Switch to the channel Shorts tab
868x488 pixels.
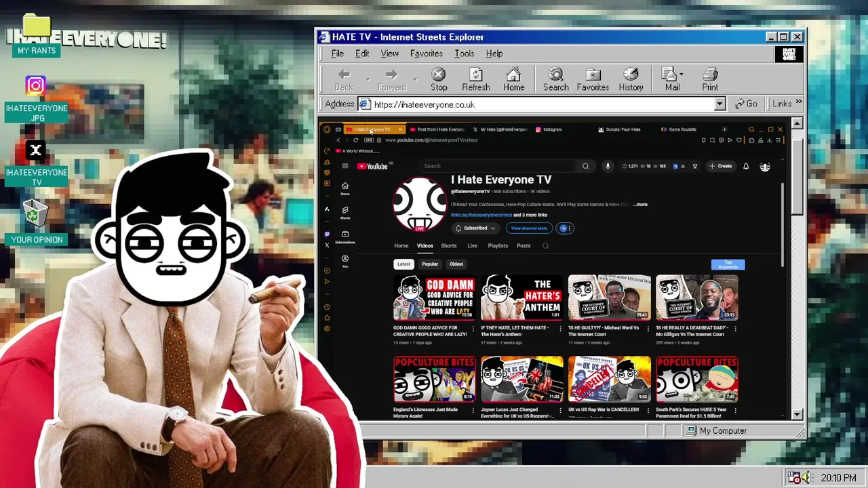[x=448, y=246]
